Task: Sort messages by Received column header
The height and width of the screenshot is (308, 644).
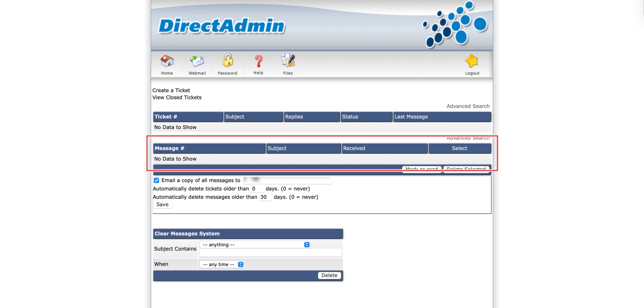Action: point(354,148)
